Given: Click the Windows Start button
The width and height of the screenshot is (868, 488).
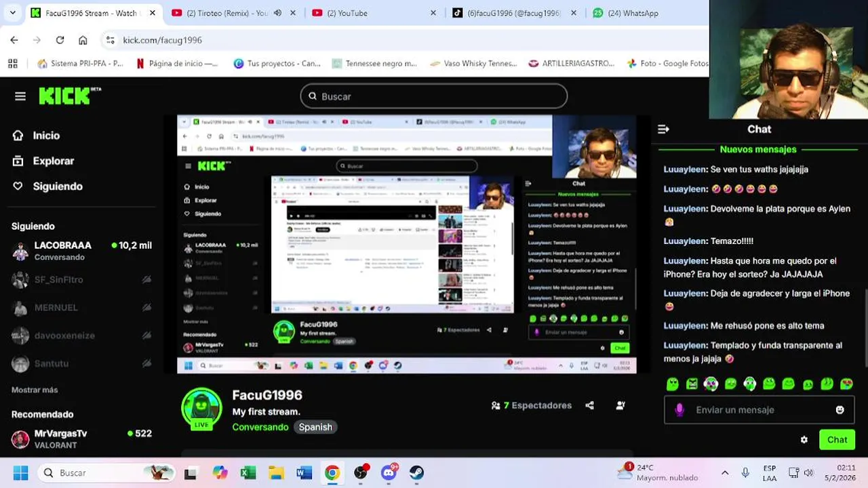Looking at the screenshot, I should (20, 472).
